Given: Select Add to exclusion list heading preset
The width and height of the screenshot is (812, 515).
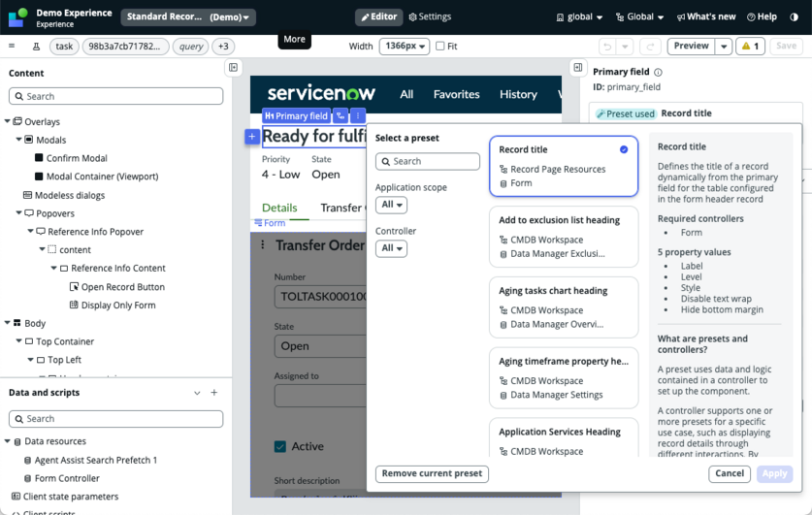Looking at the screenshot, I should (x=564, y=237).
